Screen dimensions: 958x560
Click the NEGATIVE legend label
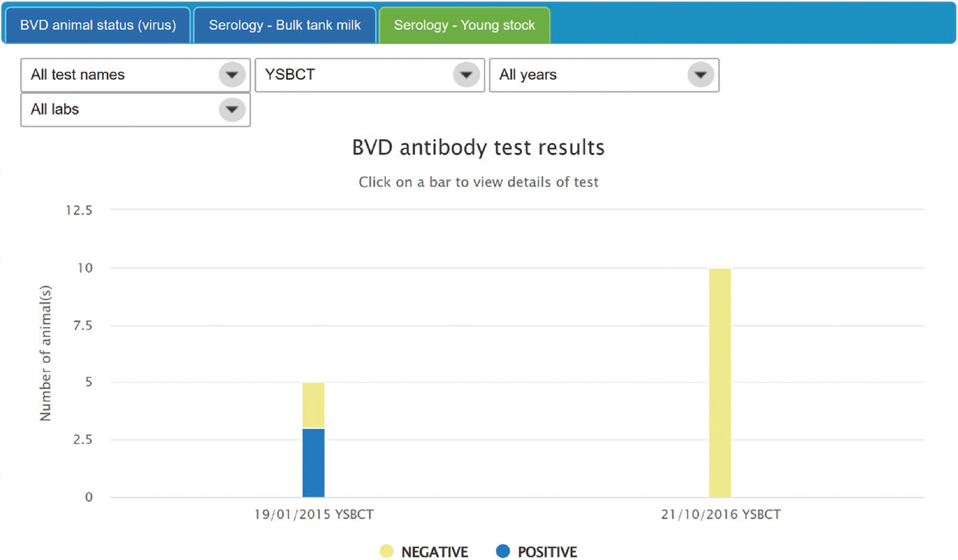click(435, 552)
